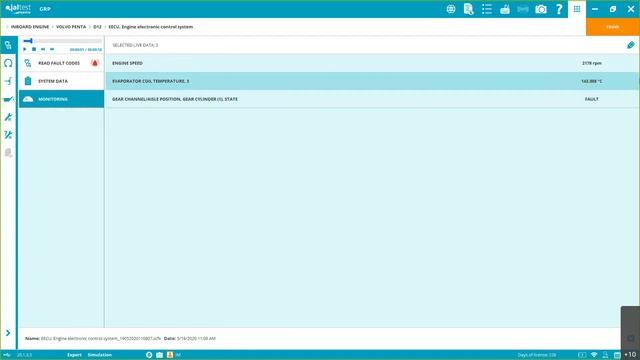Open the document search icon in top bar
The height and width of the screenshot is (360, 640).
[x=469, y=9]
